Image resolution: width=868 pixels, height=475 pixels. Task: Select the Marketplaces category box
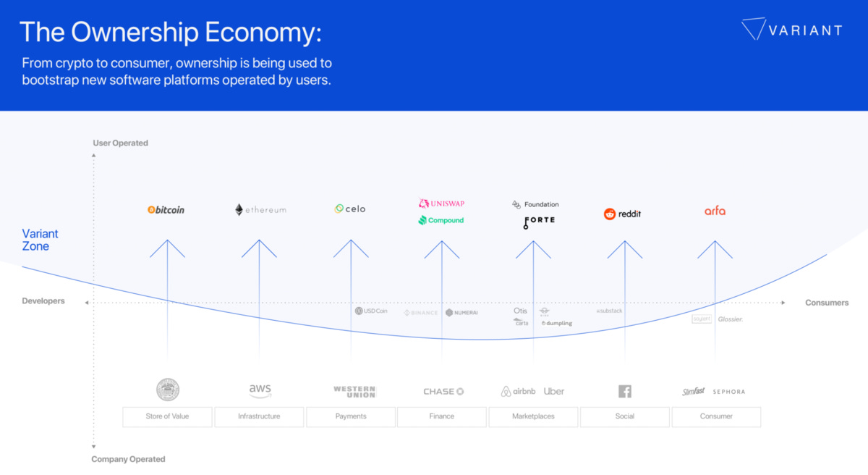(534, 416)
